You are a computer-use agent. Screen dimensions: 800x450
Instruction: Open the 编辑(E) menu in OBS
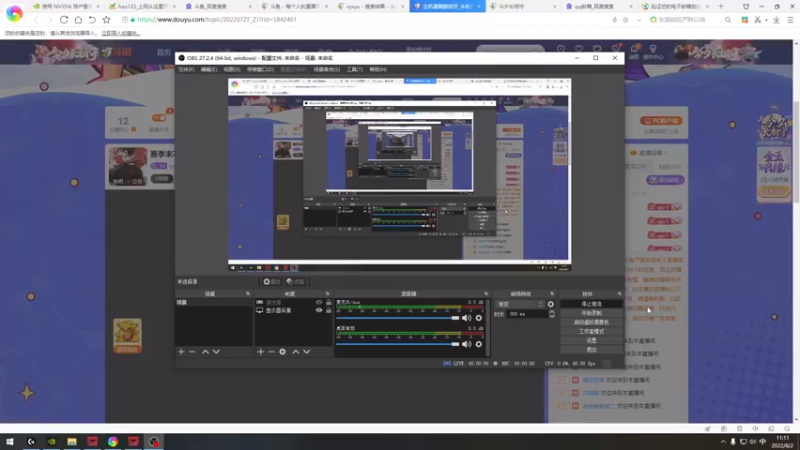pos(209,69)
